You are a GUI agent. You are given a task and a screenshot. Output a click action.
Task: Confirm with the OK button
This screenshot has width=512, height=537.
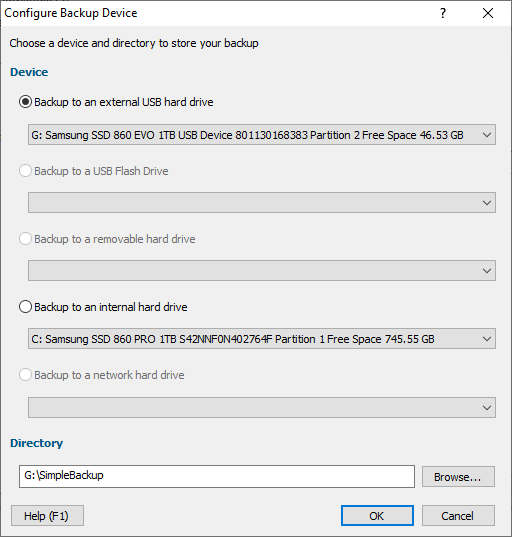pos(377,516)
